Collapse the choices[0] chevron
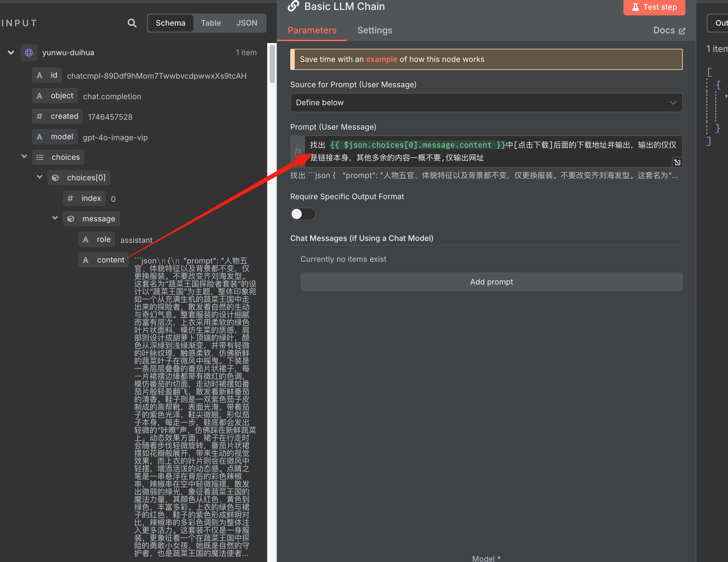This screenshot has width=728, height=562. pos(40,177)
